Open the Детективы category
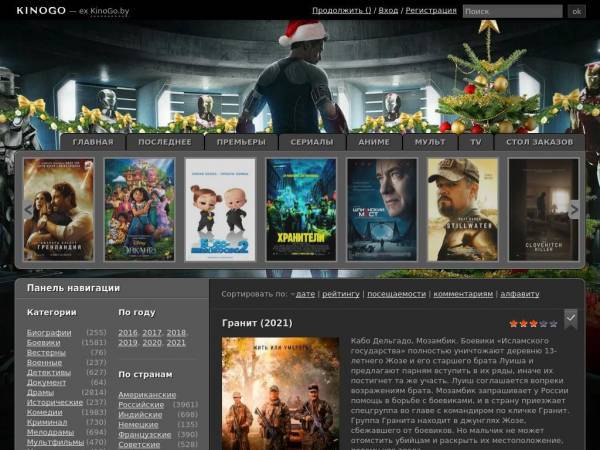This screenshot has width=600, height=450. pos(49,373)
